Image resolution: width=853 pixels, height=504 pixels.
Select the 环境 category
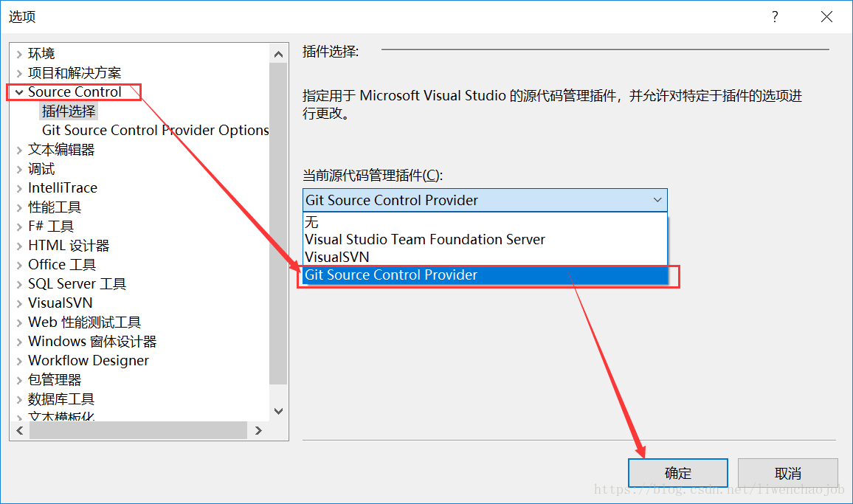click(41, 53)
